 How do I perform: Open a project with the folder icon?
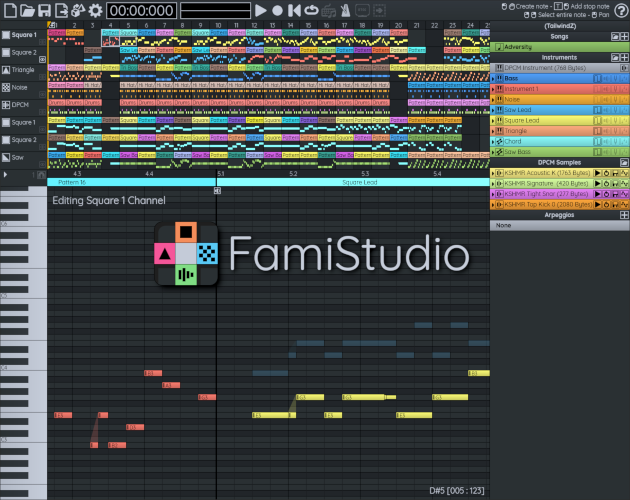click(27, 10)
